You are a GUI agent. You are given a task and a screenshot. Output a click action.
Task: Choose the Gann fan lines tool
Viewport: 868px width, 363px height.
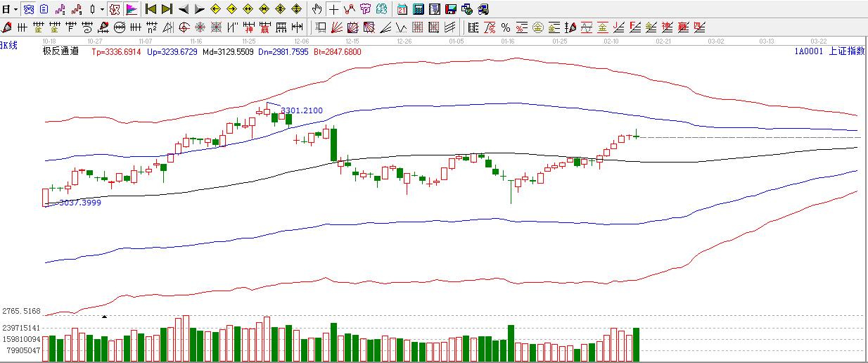pos(336,28)
